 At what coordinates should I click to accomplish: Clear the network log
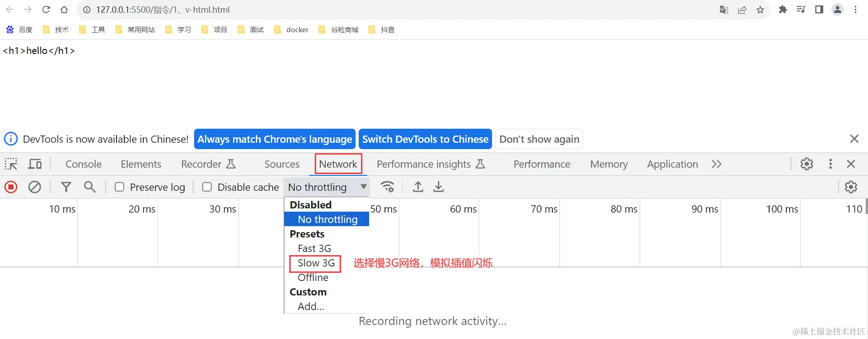point(34,187)
